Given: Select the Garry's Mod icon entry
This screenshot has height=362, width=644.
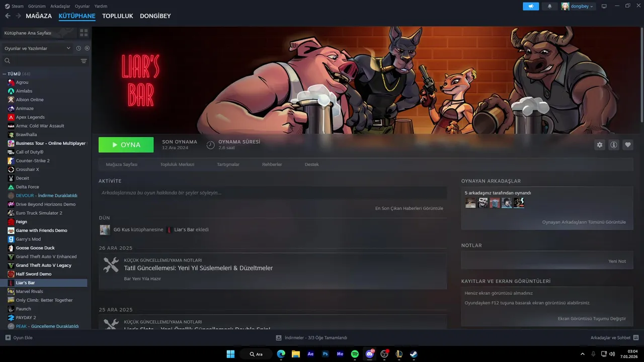Looking at the screenshot, I should click(x=11, y=239).
